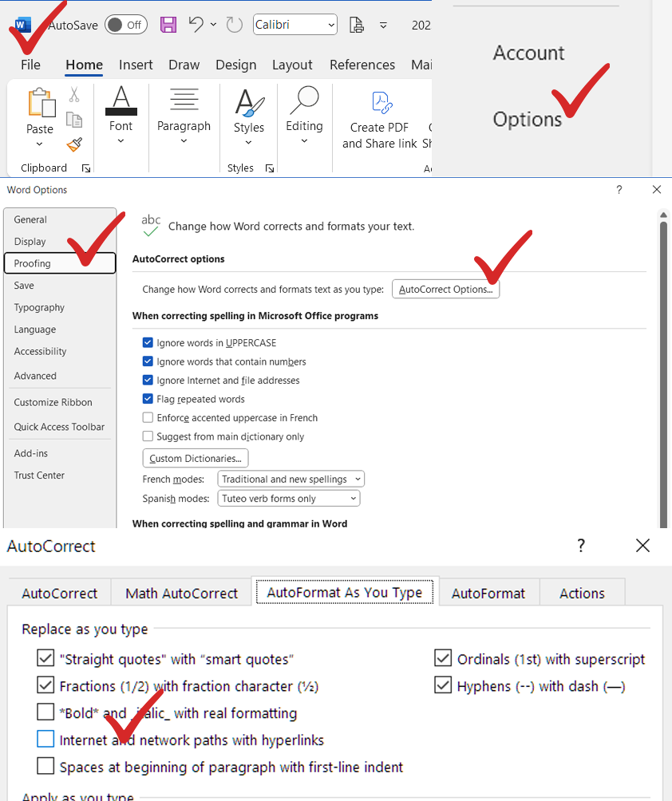Expand the Font group chevron

121,141
